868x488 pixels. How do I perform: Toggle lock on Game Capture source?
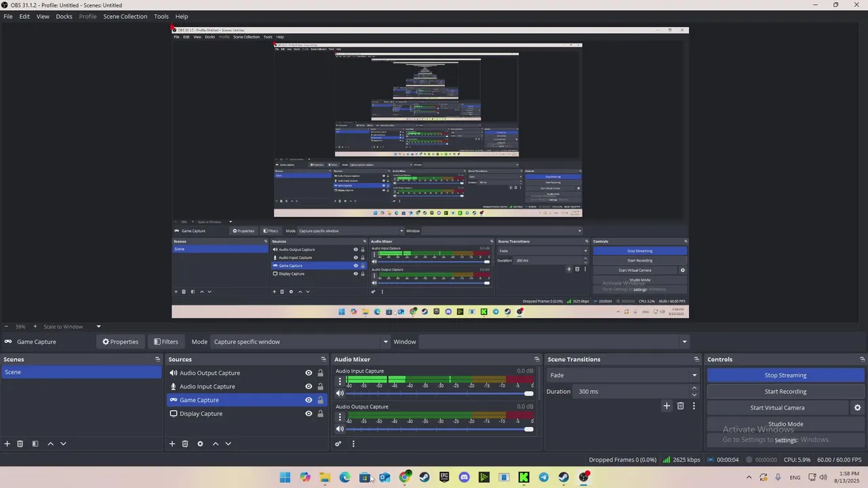320,400
